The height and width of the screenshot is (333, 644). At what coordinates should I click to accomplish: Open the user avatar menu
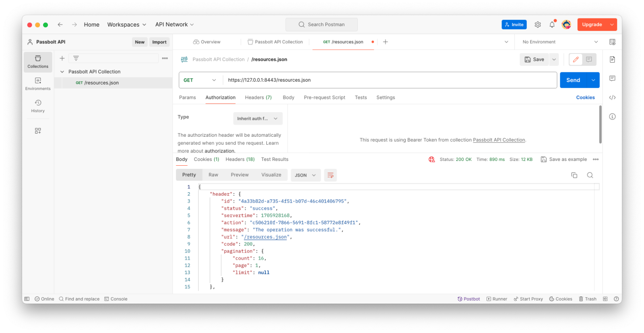[566, 25]
